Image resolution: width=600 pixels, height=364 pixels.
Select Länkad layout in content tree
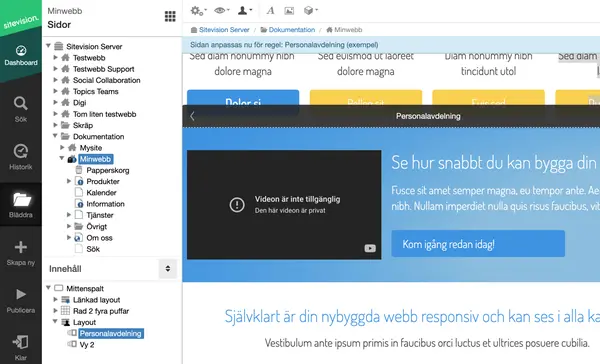tap(96, 300)
